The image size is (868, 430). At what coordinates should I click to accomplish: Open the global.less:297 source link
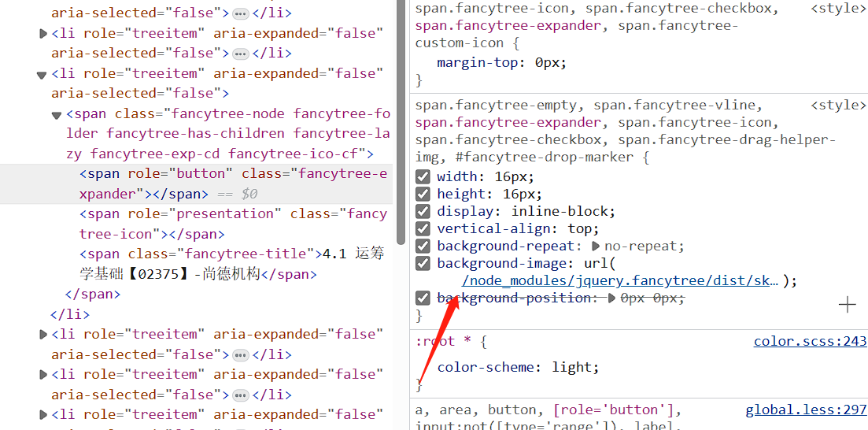point(806,410)
